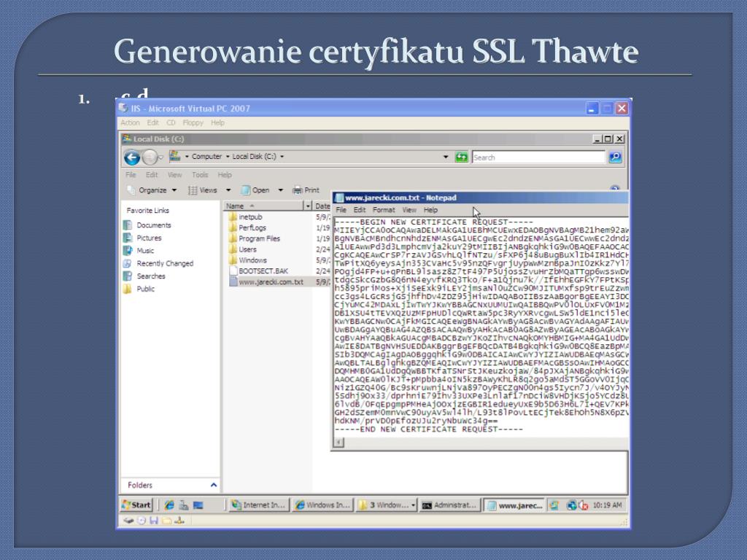Image resolution: width=747 pixels, height=560 pixels.
Task: Open Notepad Edit menu
Action: 359,210
